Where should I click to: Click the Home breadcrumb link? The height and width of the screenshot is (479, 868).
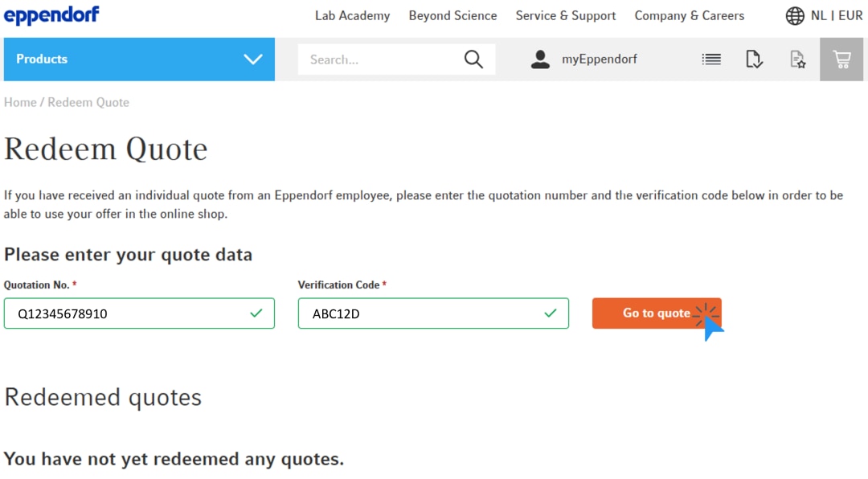point(20,102)
